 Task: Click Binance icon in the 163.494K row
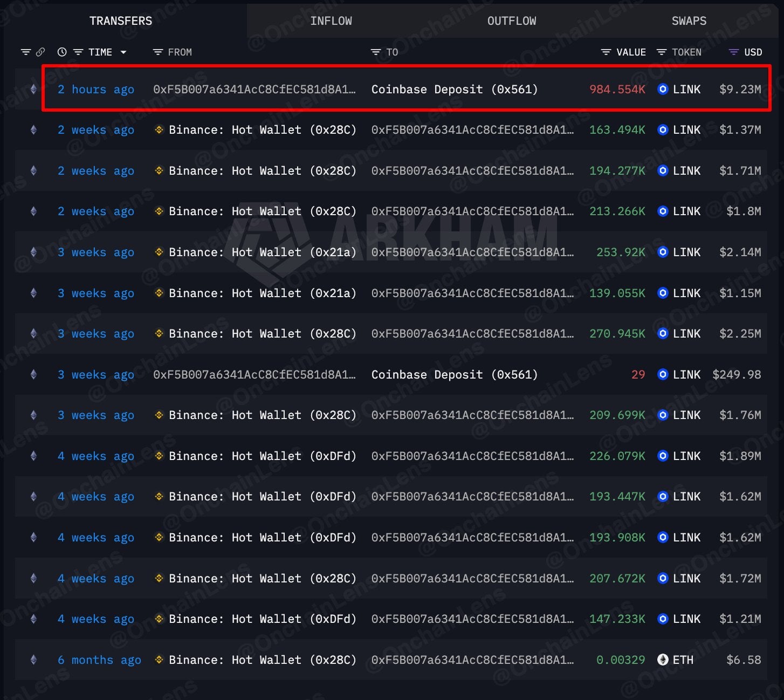point(159,130)
